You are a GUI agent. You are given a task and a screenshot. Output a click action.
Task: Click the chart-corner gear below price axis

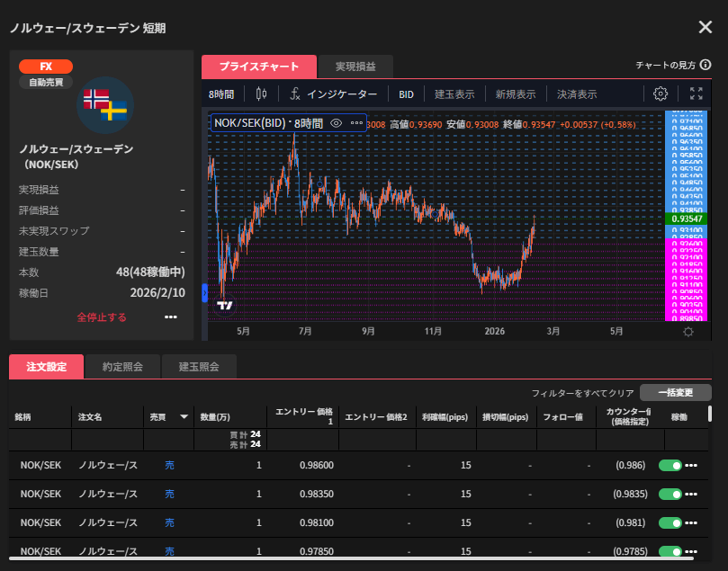[x=688, y=331]
